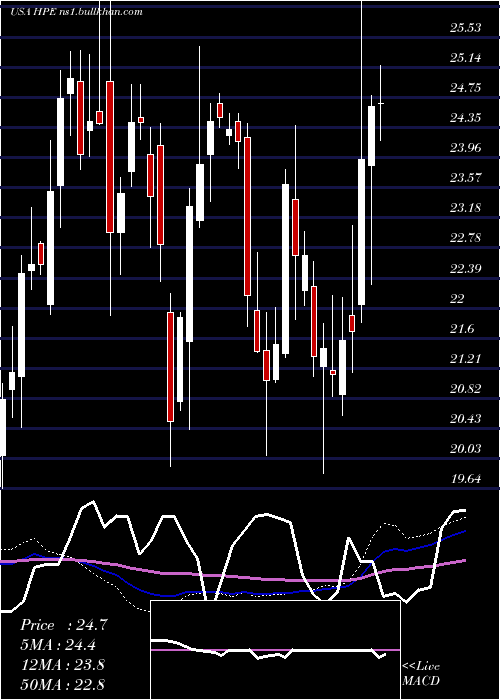Click the 20.03 price axis label
Viewport: 500px width, 700px height.
[466, 449]
